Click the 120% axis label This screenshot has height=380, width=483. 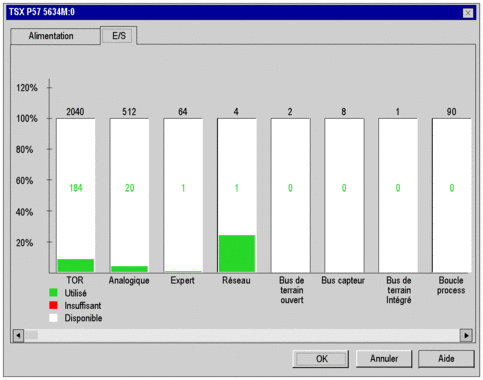coord(27,88)
